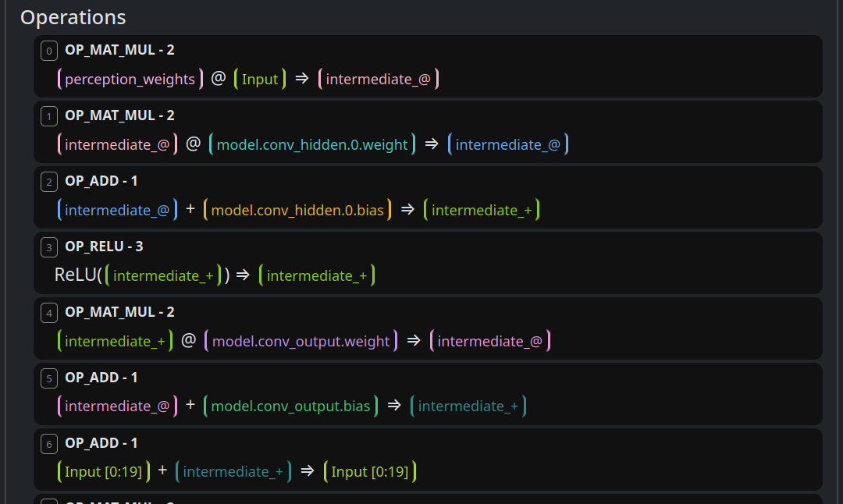Click the index badge numbered 0

(x=49, y=51)
